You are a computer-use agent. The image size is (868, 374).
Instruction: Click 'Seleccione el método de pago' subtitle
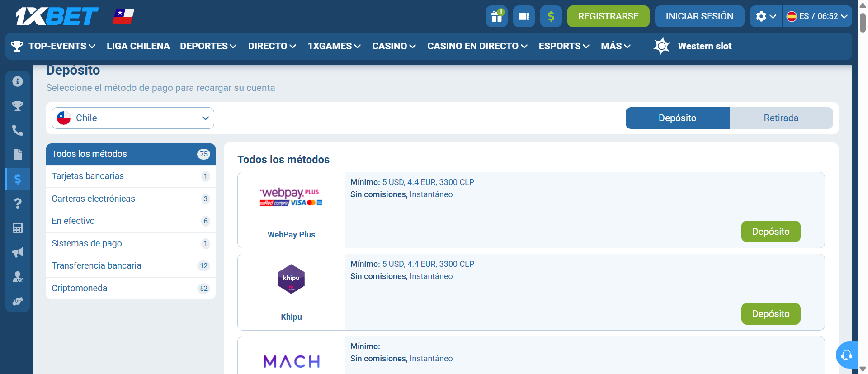pyautogui.click(x=160, y=88)
